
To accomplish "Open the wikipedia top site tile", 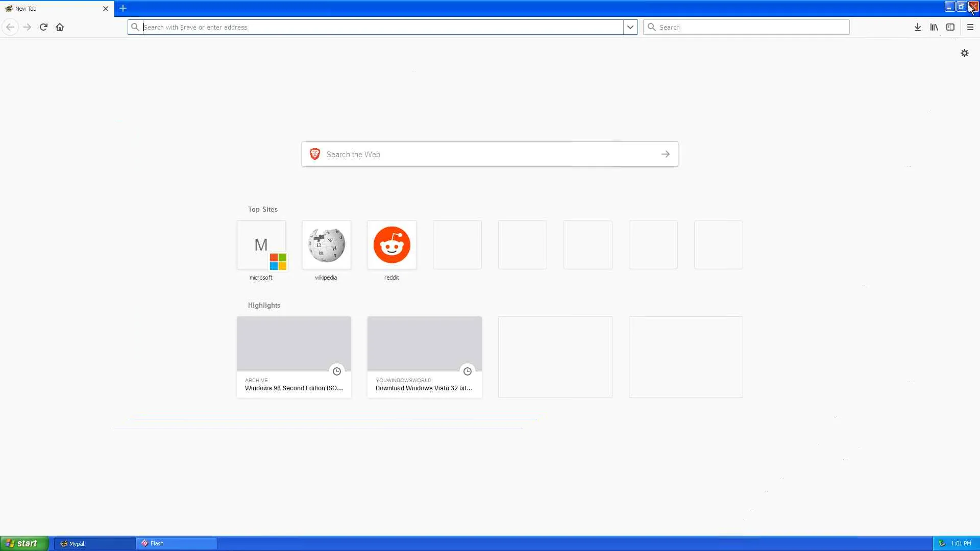I will pos(327,245).
